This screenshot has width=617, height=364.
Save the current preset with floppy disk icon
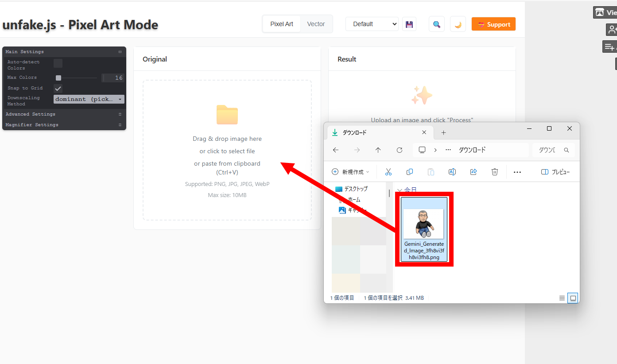coord(409,24)
